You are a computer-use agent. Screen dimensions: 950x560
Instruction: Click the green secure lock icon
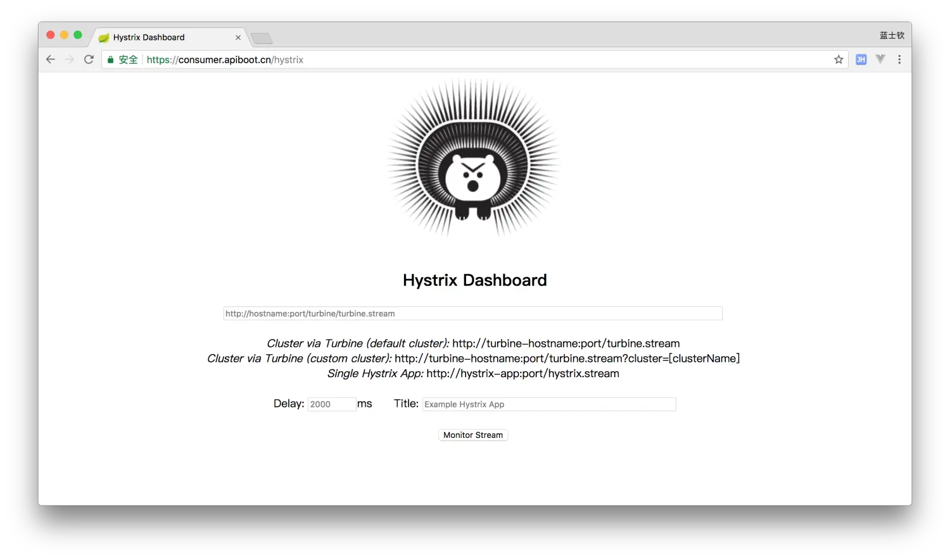click(110, 59)
